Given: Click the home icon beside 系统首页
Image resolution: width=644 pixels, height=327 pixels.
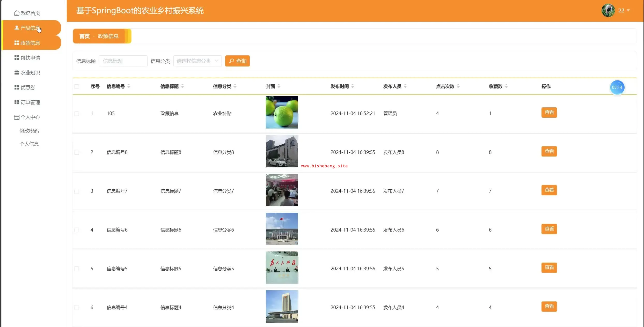Looking at the screenshot, I should click(x=17, y=13).
